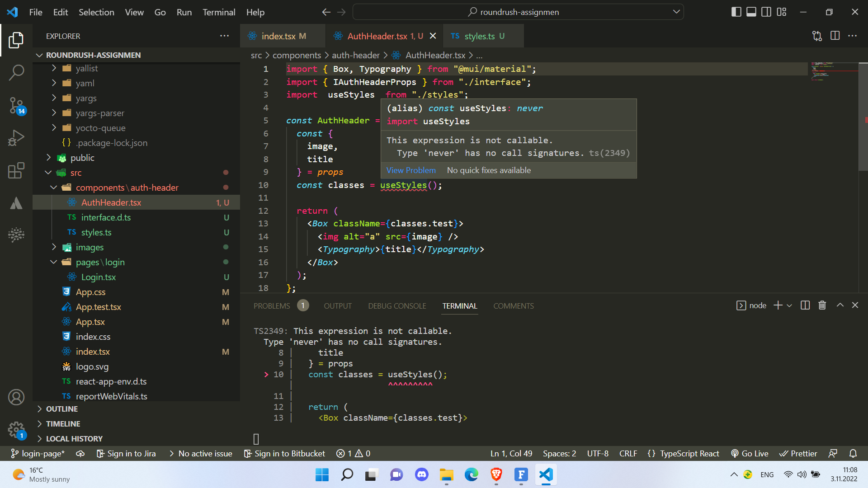Image resolution: width=868 pixels, height=488 pixels.
Task: Start Go Live server from status bar
Action: pyautogui.click(x=750, y=453)
